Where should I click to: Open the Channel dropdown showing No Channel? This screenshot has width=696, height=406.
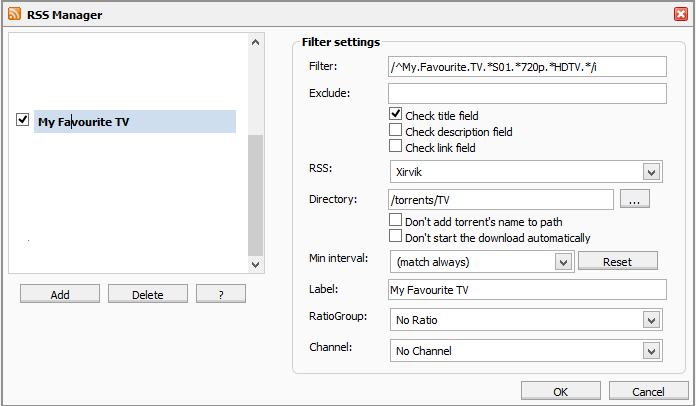pos(526,351)
